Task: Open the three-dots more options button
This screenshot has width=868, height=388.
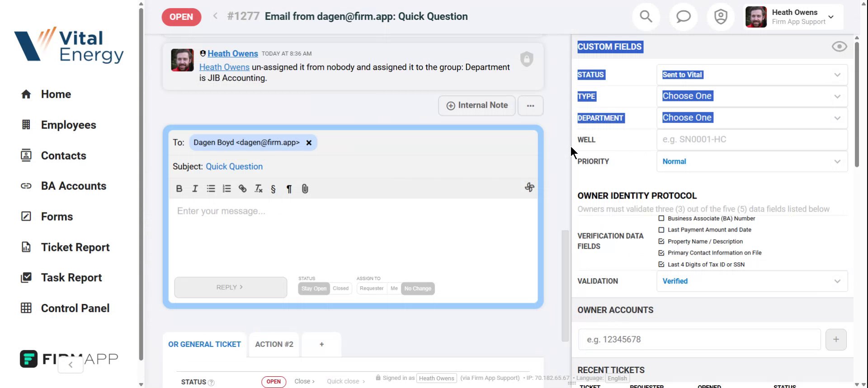Action: (x=530, y=106)
